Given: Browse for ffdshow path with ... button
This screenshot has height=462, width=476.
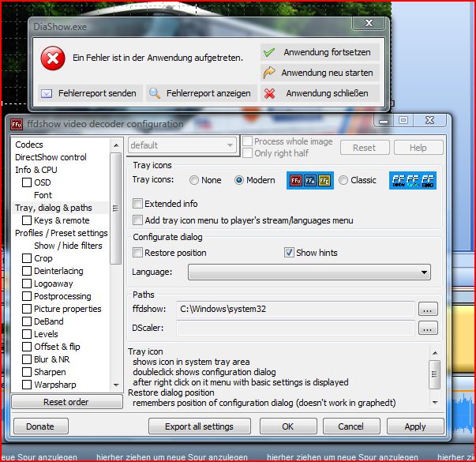Looking at the screenshot, I should [427, 309].
